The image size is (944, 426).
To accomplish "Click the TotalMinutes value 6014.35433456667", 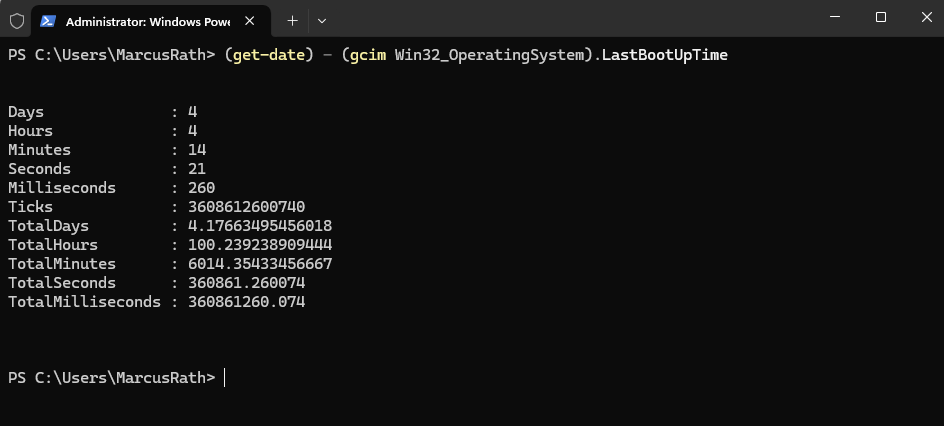I will tap(260, 264).
